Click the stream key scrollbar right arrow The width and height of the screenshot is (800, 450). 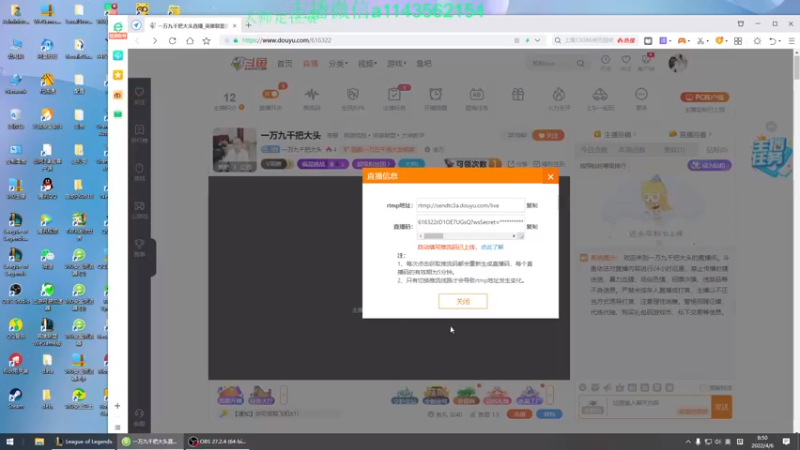click(x=514, y=236)
